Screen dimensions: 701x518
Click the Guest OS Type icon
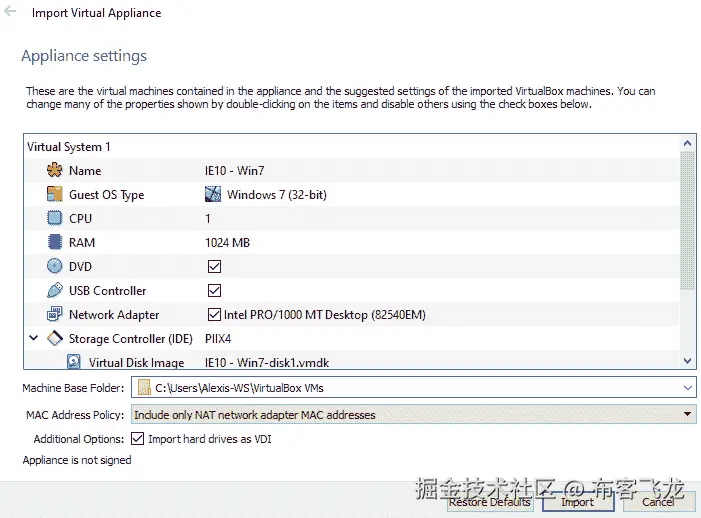click(x=55, y=194)
